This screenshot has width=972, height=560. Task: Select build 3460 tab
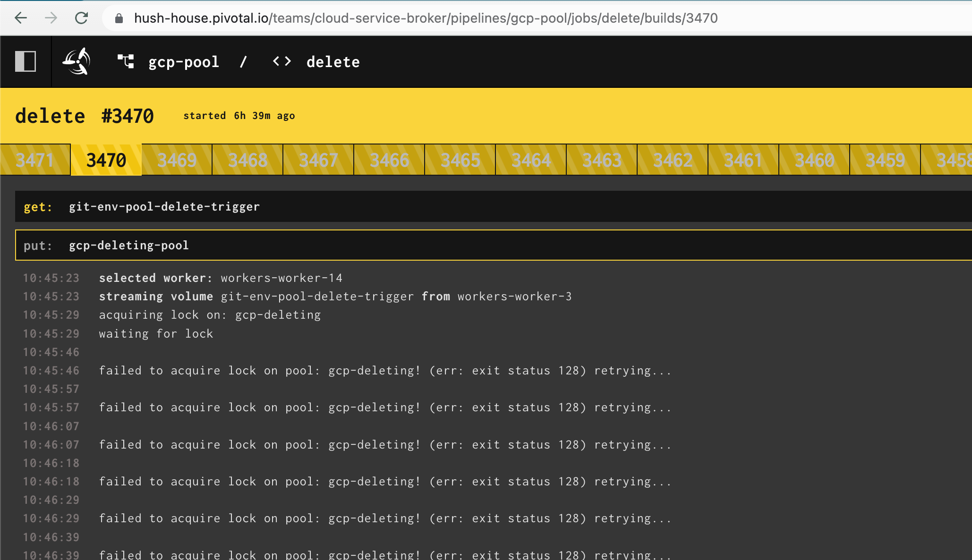813,160
